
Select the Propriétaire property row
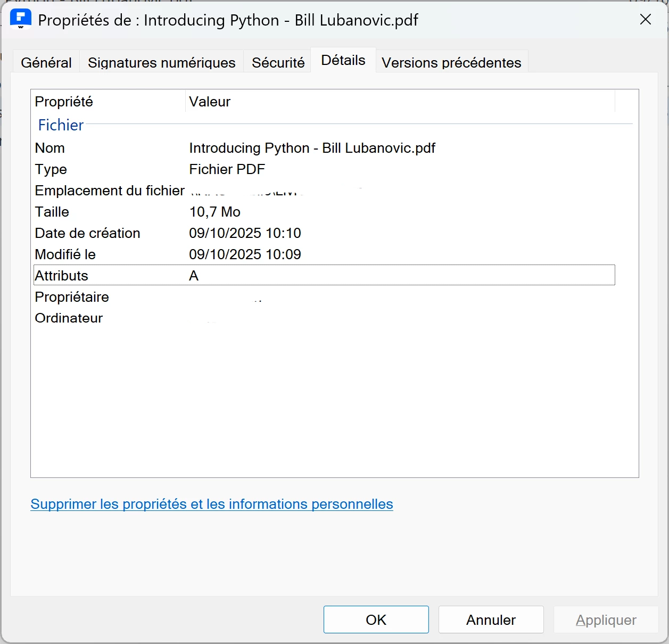(324, 297)
